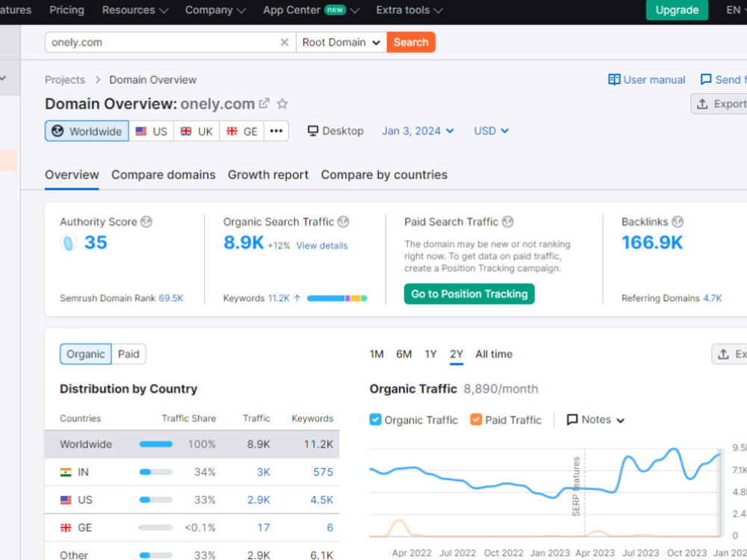The image size is (747, 560).
Task: Open the Pricing page
Action: pos(66,10)
